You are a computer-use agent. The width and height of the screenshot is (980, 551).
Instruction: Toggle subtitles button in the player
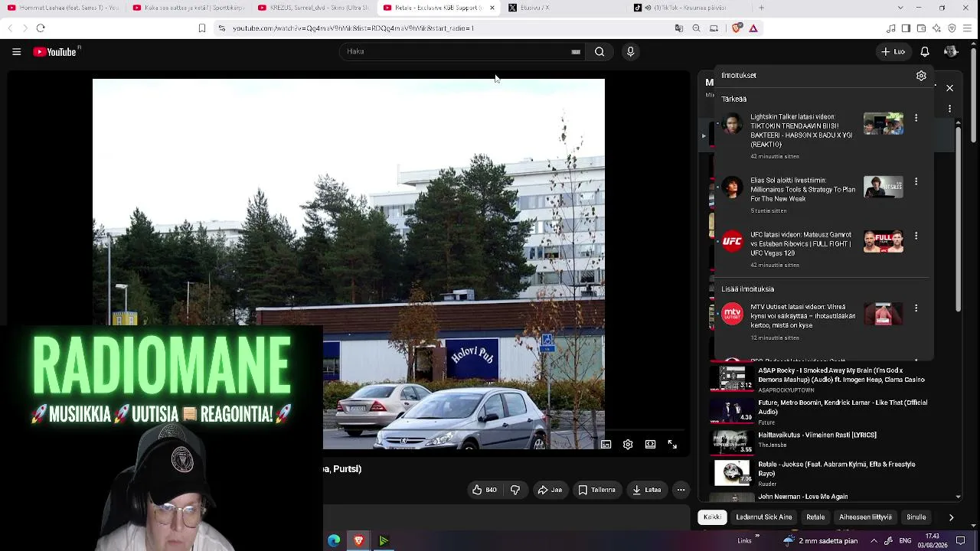pyautogui.click(x=606, y=445)
